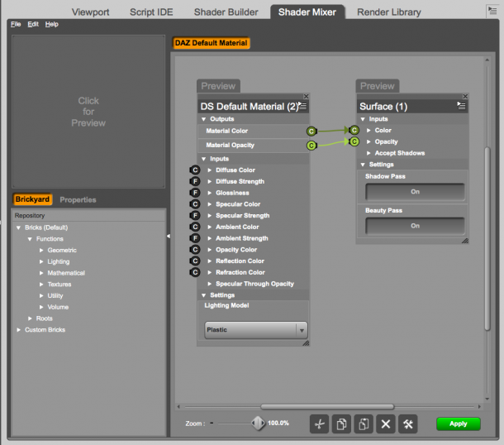
Task: Click the Click for Preview area
Action: [x=88, y=112]
